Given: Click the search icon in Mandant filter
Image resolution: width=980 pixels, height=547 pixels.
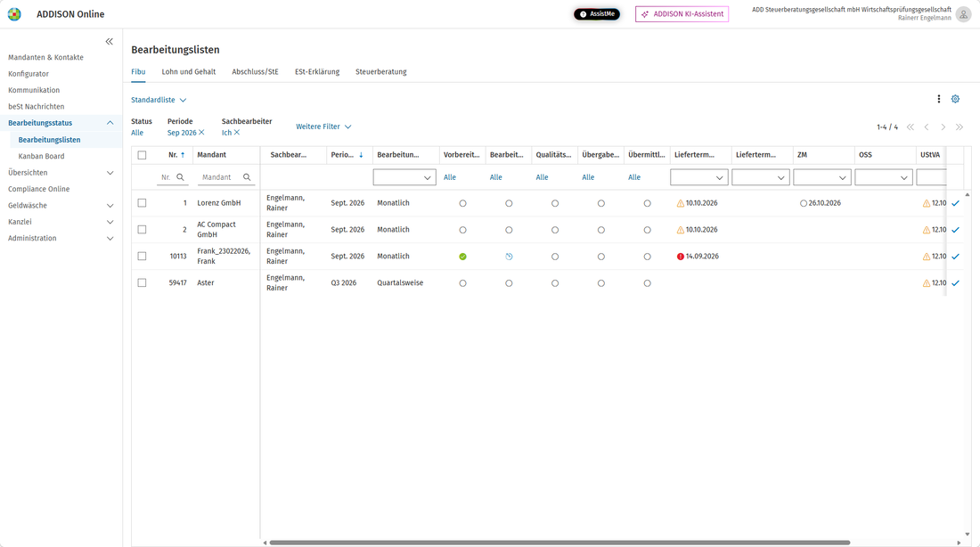Looking at the screenshot, I should pyautogui.click(x=247, y=177).
